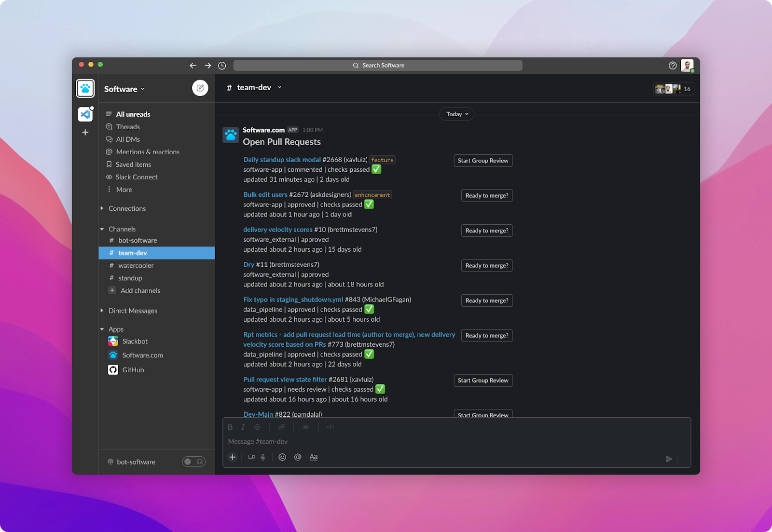Expand the Direct Messages section
The width and height of the screenshot is (772, 532).
point(102,311)
